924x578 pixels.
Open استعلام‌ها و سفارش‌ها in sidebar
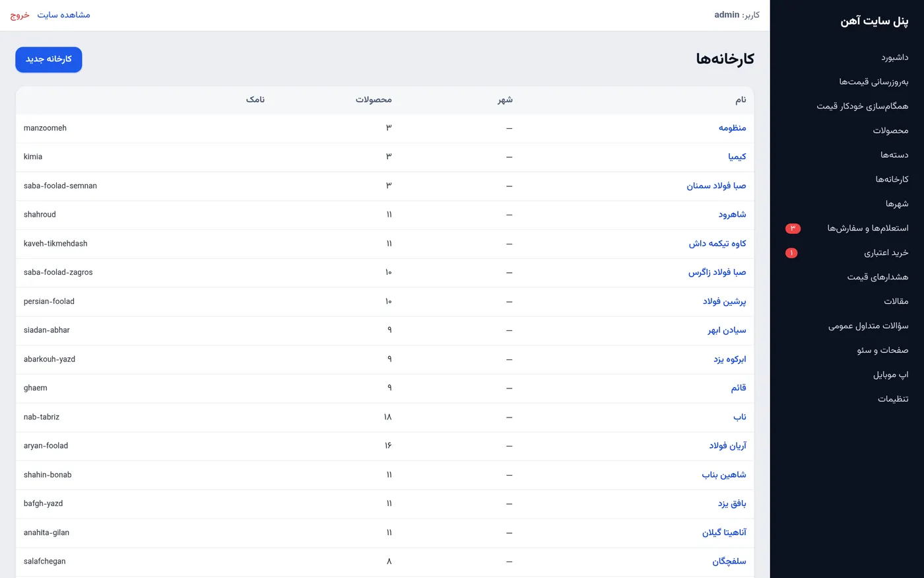point(868,229)
